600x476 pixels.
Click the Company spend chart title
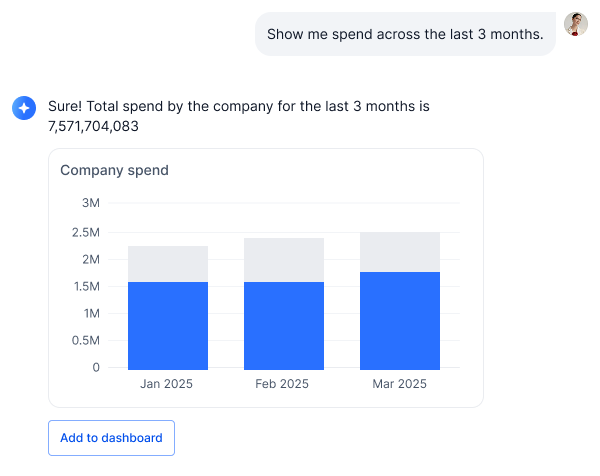114,170
